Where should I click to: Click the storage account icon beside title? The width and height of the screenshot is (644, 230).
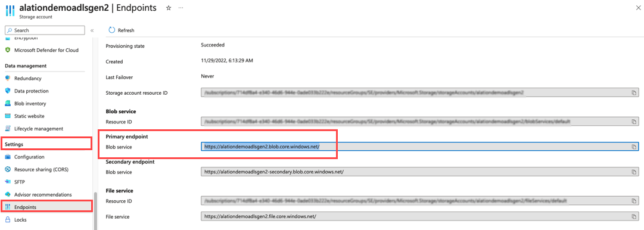tap(10, 10)
